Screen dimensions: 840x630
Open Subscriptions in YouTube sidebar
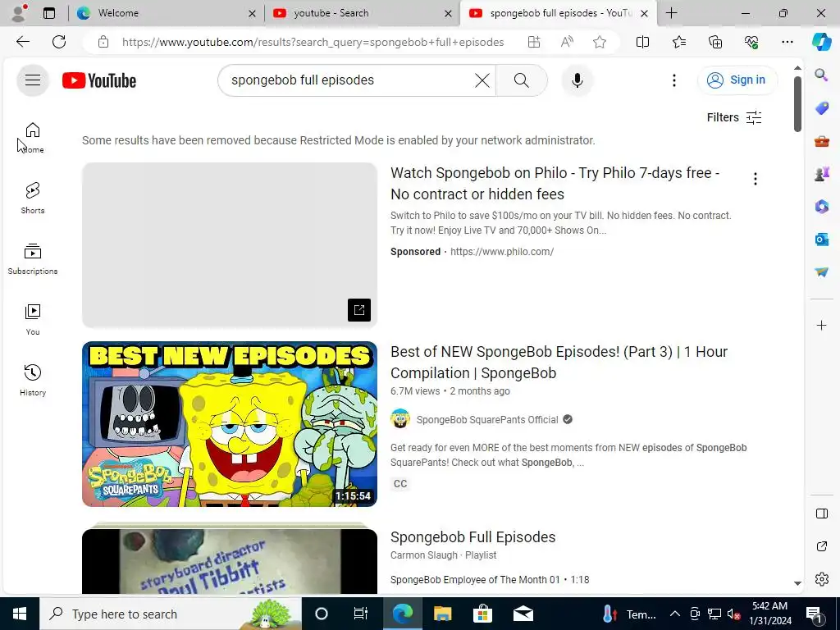(33, 259)
